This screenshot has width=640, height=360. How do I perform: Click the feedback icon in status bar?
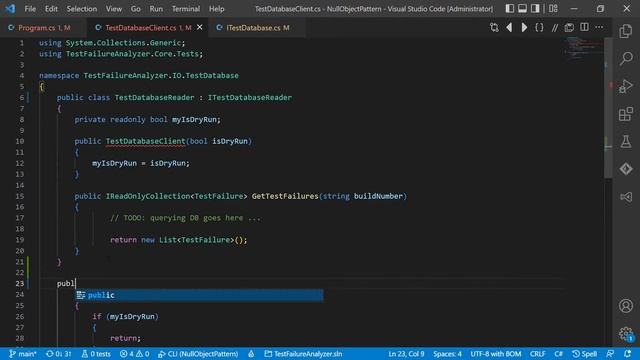click(610, 354)
